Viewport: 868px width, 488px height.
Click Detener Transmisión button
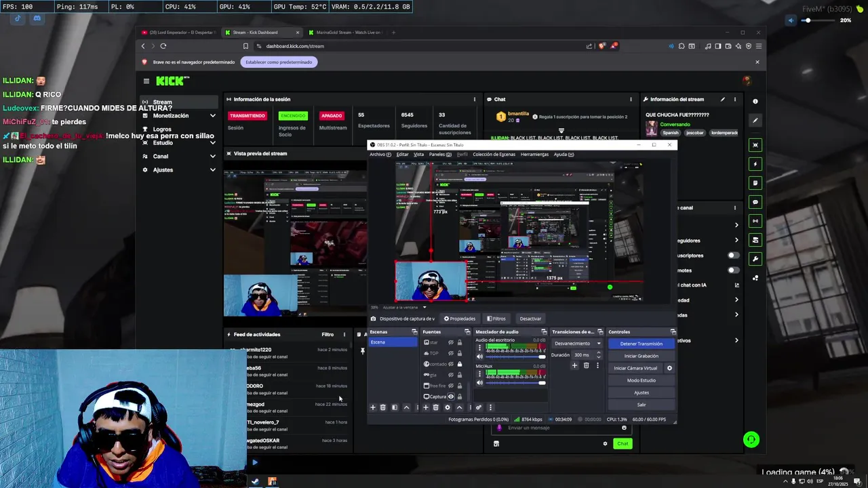click(x=642, y=344)
